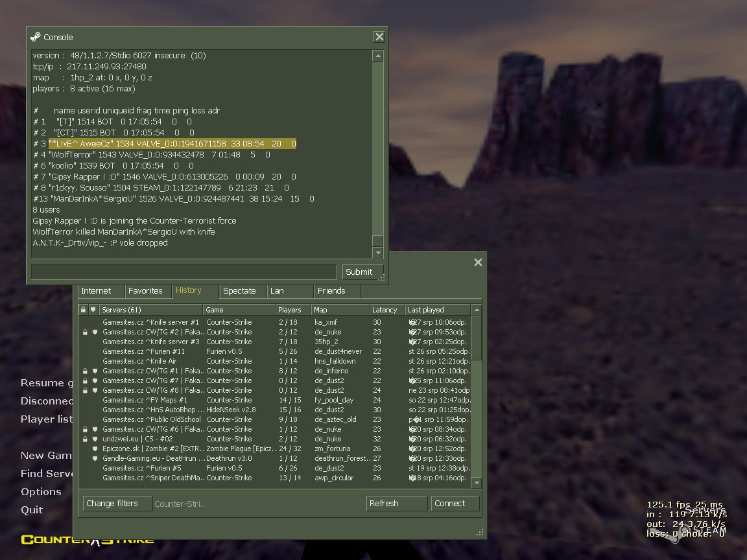Click shield icon on Gamesites.cz CW/TG #1 row

pos(95,371)
